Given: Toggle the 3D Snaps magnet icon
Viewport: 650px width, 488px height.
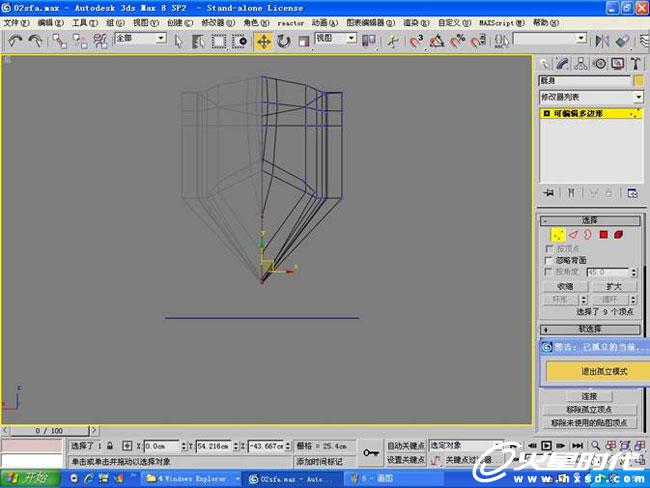Looking at the screenshot, I should [x=416, y=41].
